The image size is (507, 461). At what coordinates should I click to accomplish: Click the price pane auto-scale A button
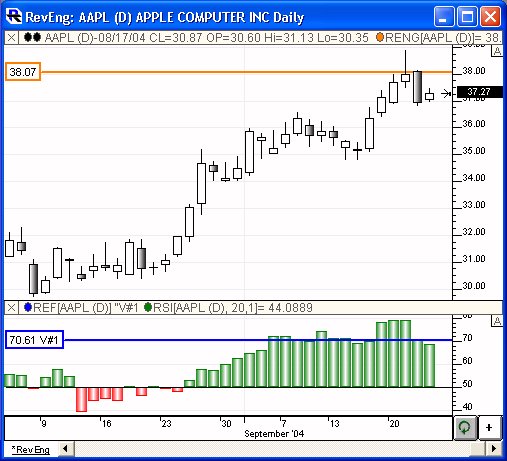pos(497,51)
